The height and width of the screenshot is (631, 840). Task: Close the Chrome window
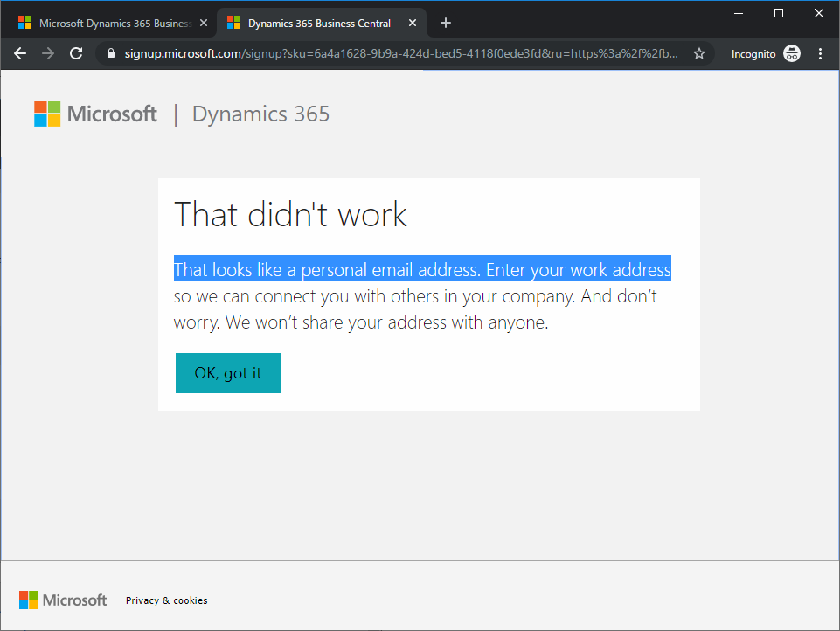(819, 13)
